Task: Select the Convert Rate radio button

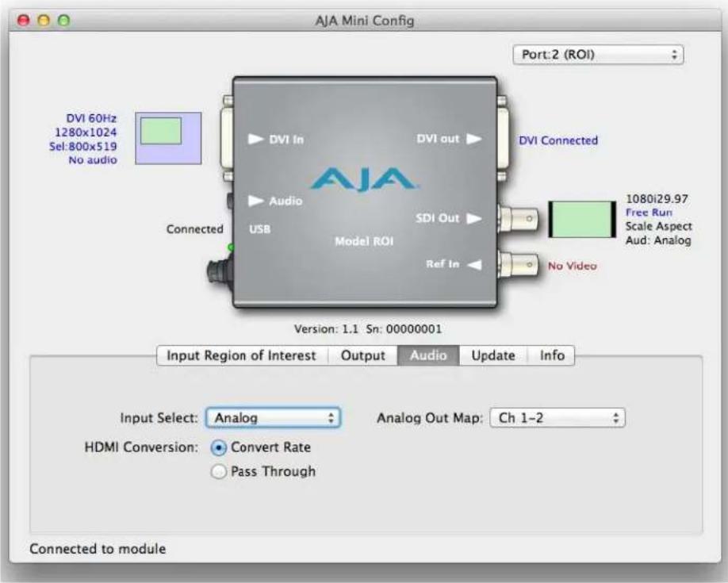Action: click(x=218, y=448)
